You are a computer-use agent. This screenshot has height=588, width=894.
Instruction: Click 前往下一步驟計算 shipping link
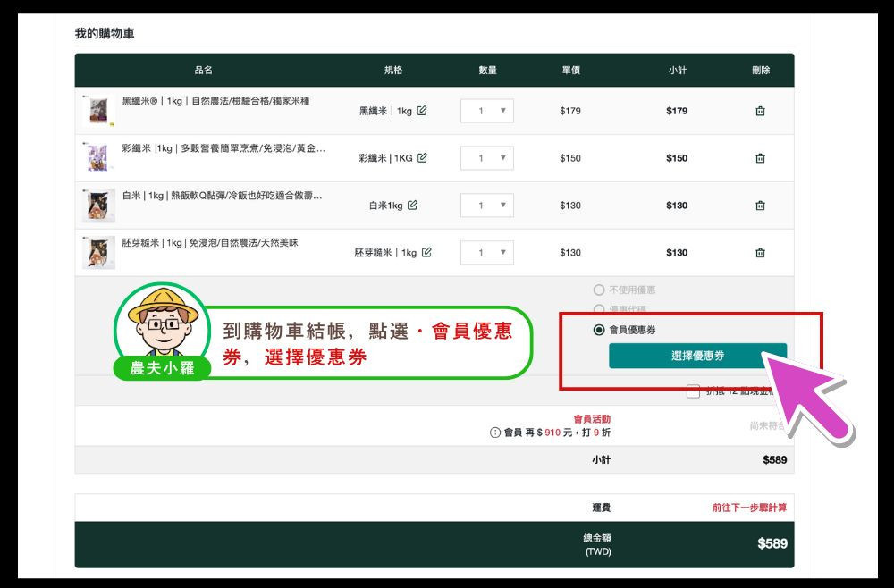749,508
